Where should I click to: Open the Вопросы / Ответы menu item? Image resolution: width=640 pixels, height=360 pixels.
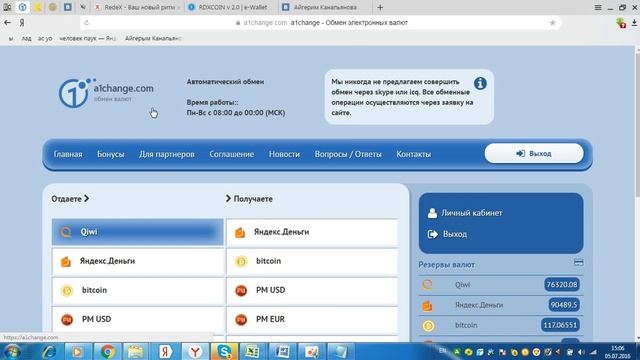coord(348,154)
